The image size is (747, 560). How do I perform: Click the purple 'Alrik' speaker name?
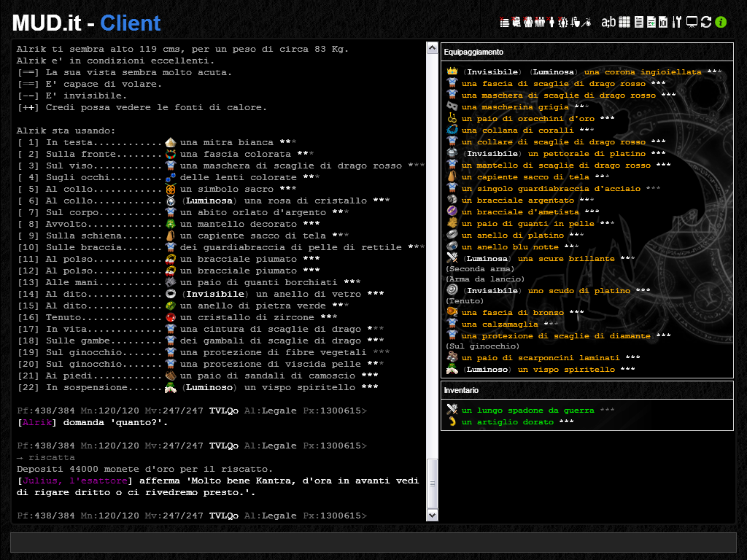(37, 422)
